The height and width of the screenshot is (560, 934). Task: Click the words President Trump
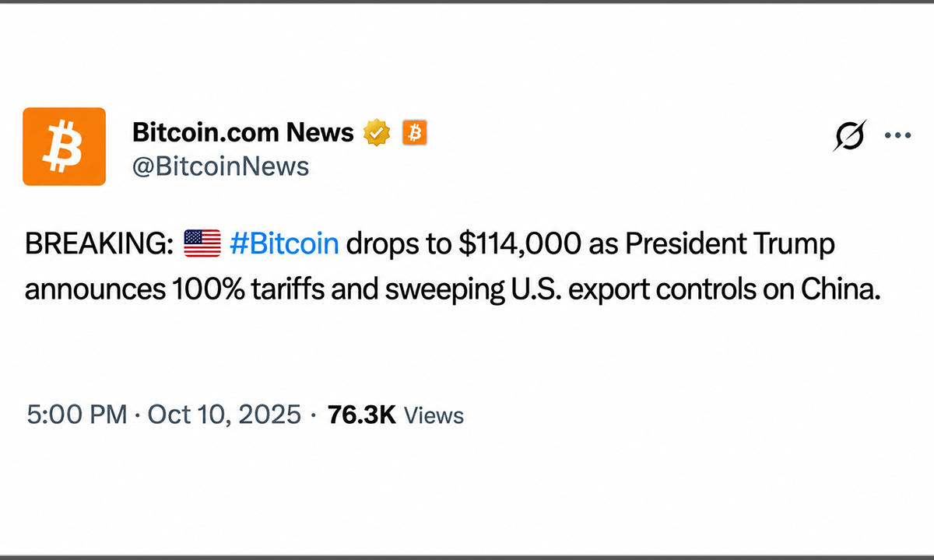coord(730,244)
